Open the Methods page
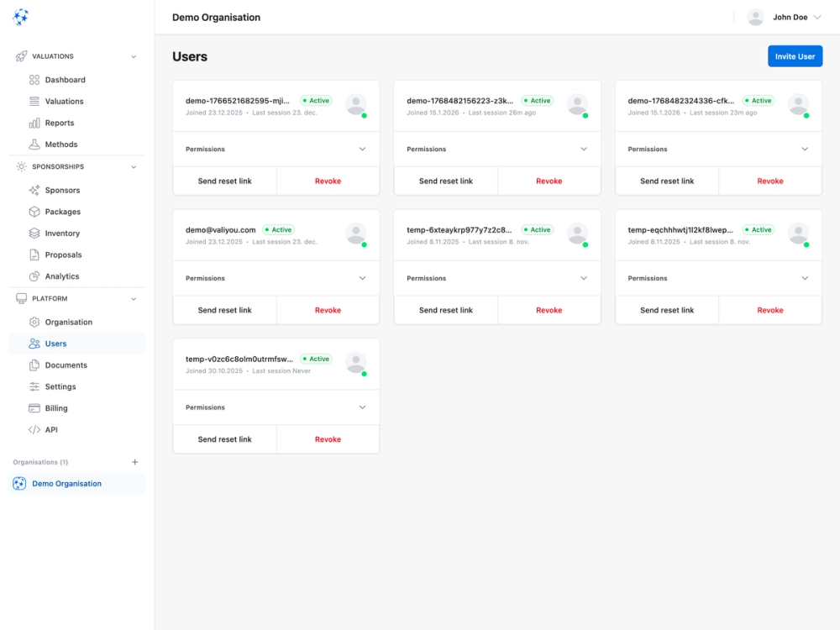The image size is (840, 630). [x=60, y=144]
